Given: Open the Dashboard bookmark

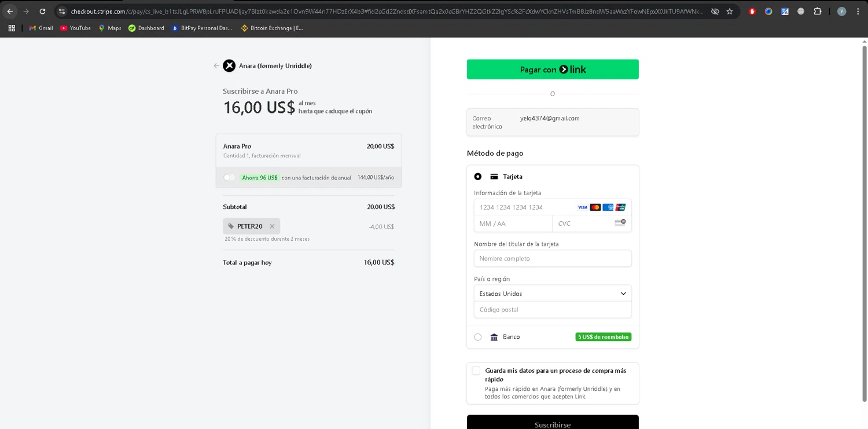Looking at the screenshot, I should tap(146, 28).
